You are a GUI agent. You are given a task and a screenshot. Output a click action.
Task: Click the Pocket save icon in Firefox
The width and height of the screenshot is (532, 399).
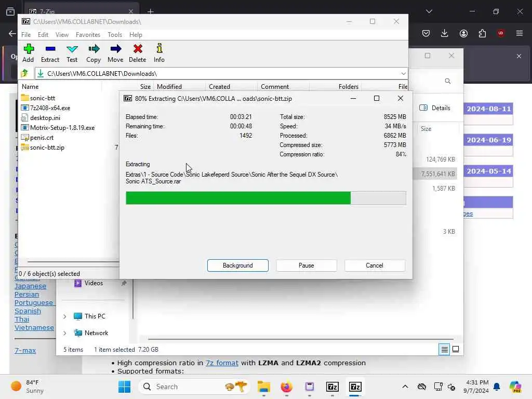point(426,33)
